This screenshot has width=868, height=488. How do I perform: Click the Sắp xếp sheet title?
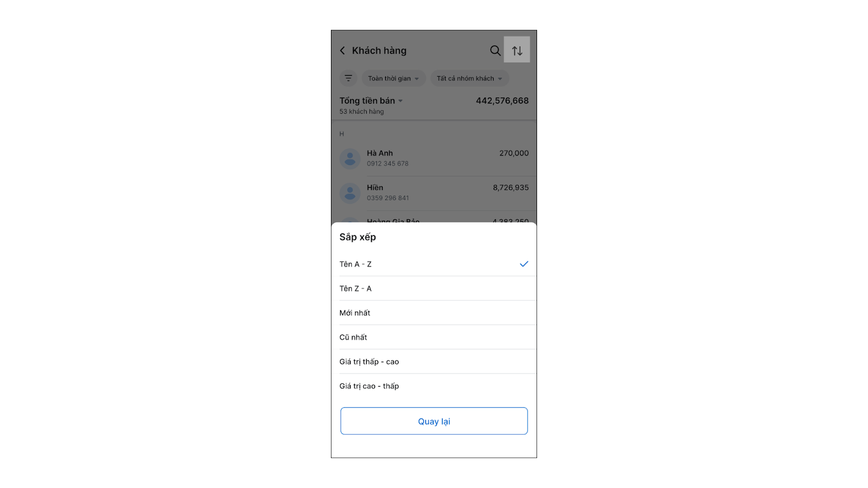[358, 237]
